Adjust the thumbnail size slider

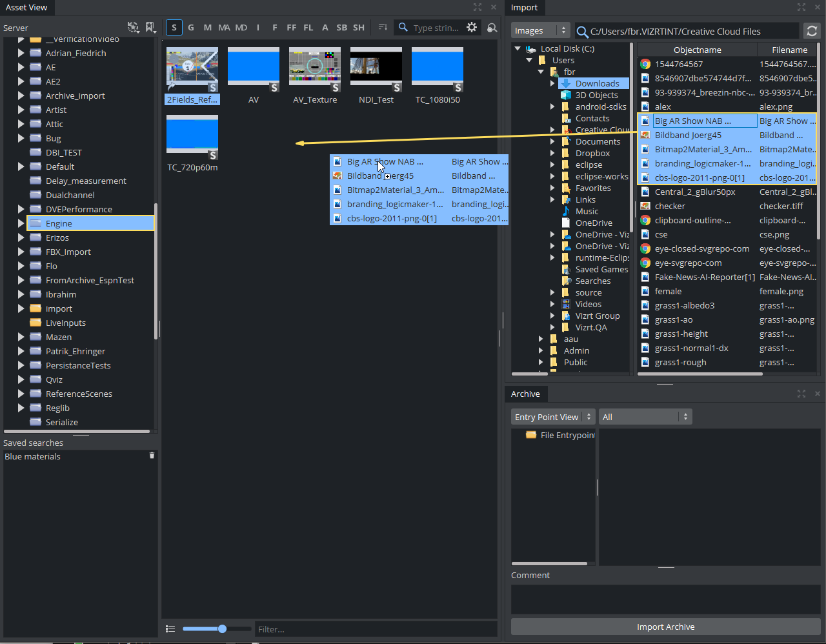(x=222, y=629)
